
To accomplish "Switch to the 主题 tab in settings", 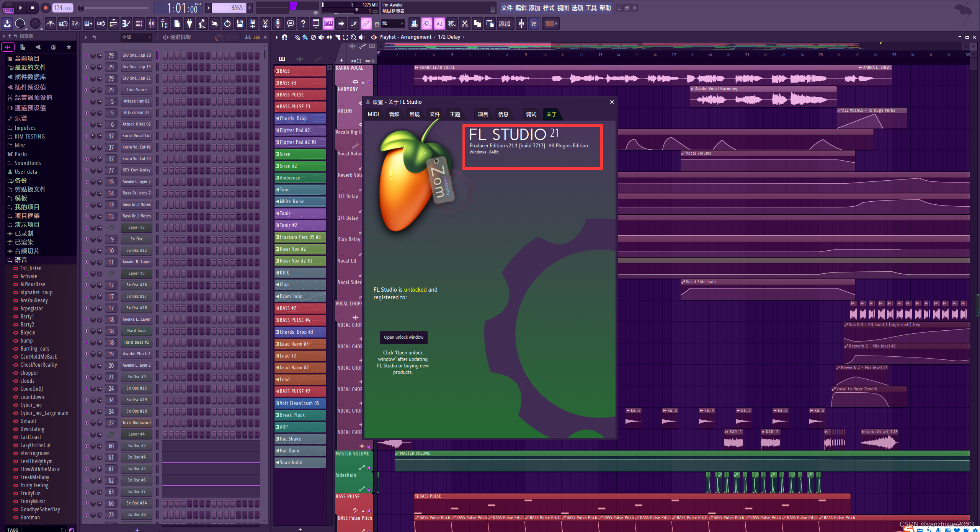I will (x=455, y=114).
